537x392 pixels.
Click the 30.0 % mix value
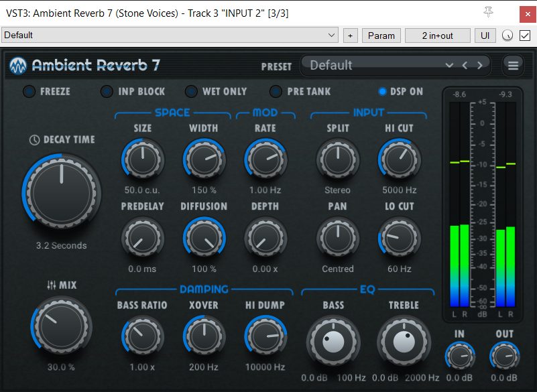click(x=61, y=367)
